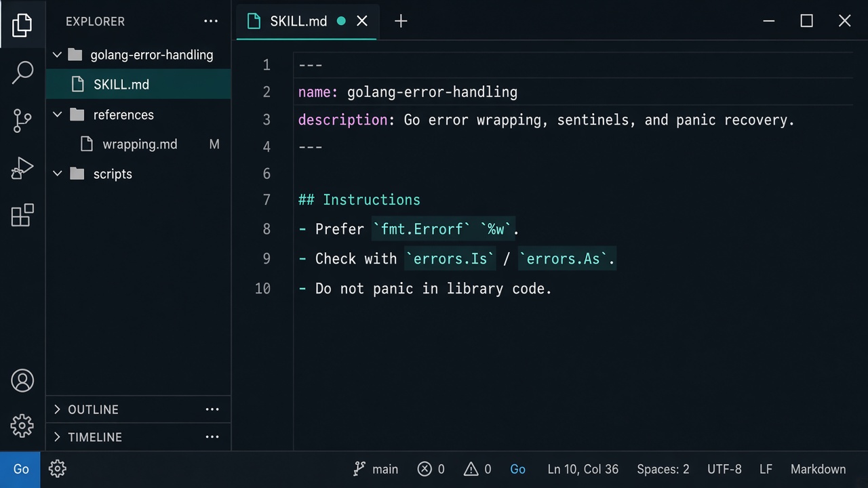868x488 pixels.
Task: Click the warnings triangle icon in status bar
Action: (x=471, y=469)
